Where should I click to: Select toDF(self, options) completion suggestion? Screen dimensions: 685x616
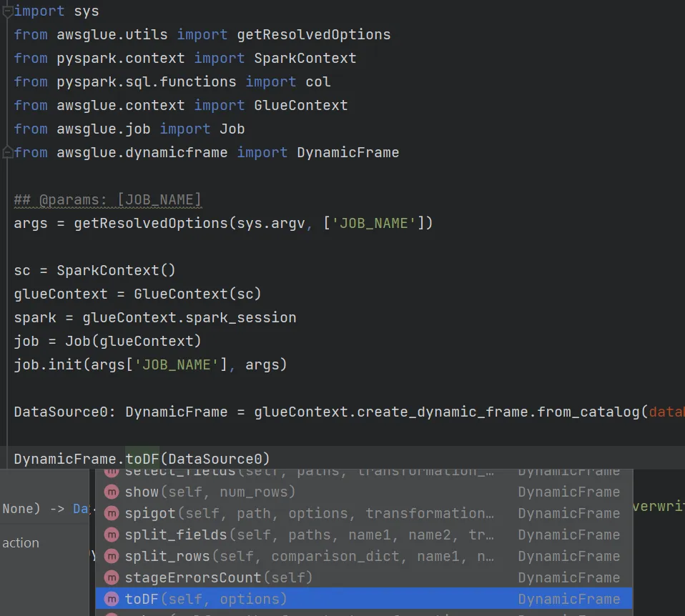tap(363, 599)
